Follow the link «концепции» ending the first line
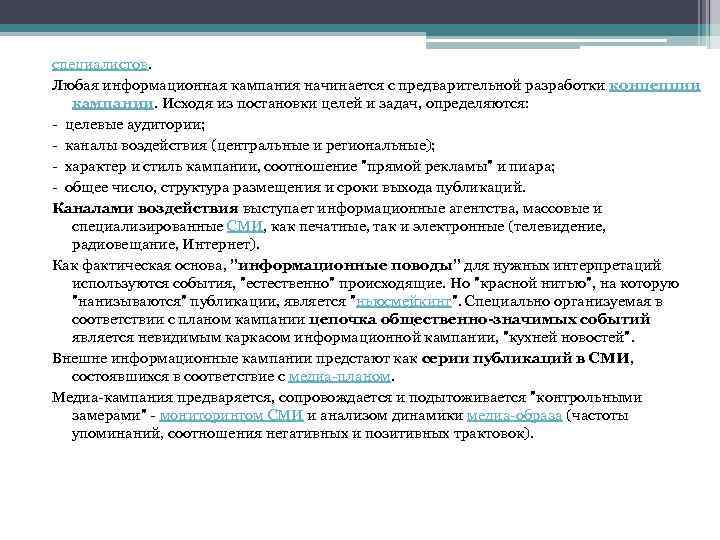This screenshot has height=540, width=720. tap(654, 85)
